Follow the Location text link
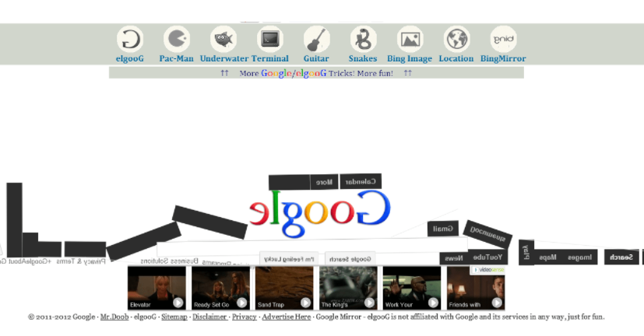 click(x=456, y=58)
